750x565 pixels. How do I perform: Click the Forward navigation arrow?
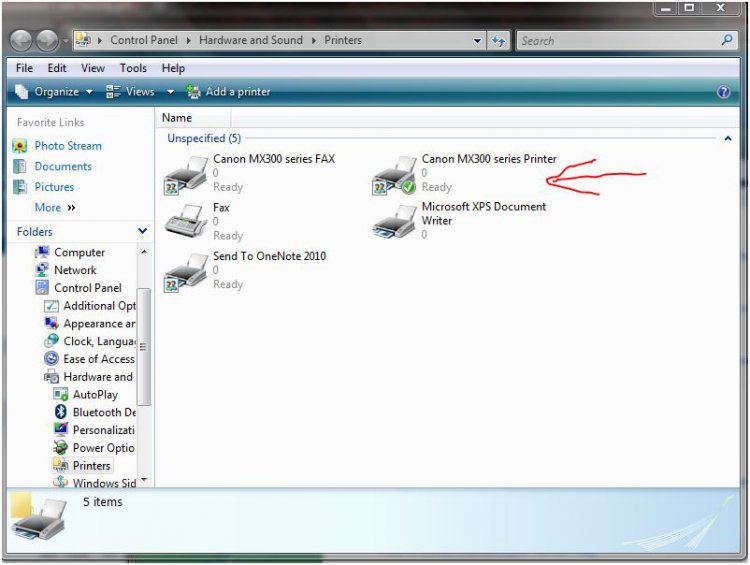[x=47, y=41]
